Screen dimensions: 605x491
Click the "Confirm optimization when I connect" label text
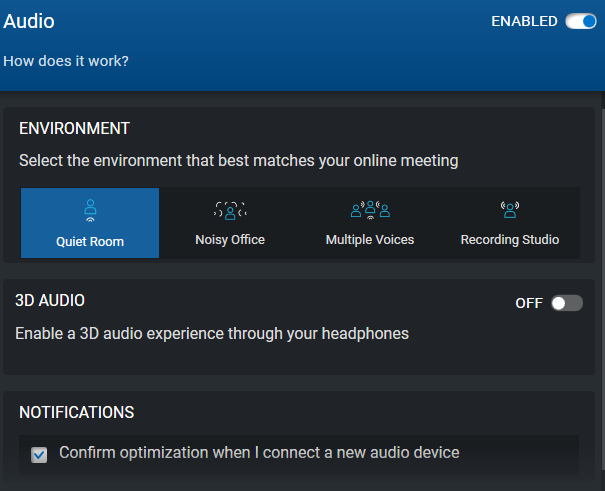(x=259, y=453)
